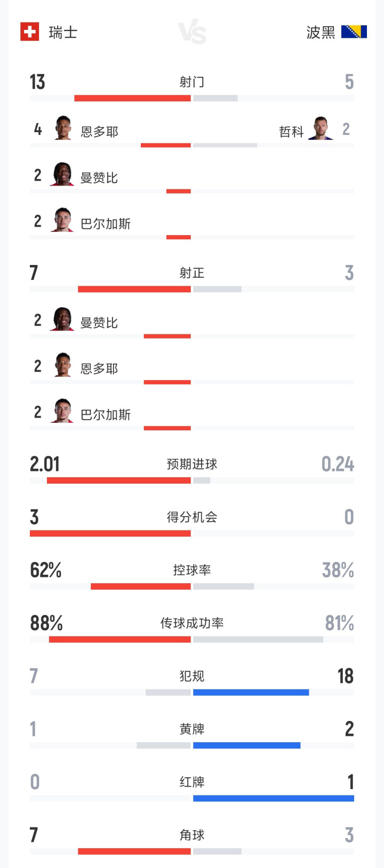Click the 瑞士 team name
384x868 pixels.
coord(63,33)
